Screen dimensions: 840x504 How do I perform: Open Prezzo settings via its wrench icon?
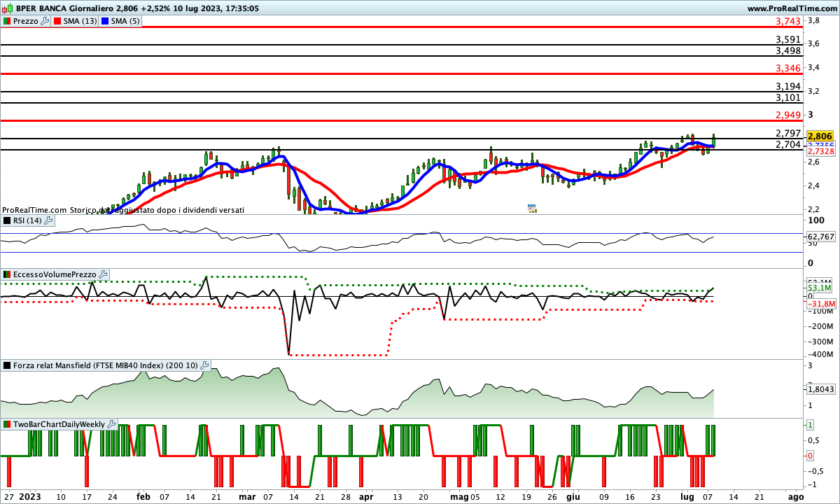[x=45, y=21]
